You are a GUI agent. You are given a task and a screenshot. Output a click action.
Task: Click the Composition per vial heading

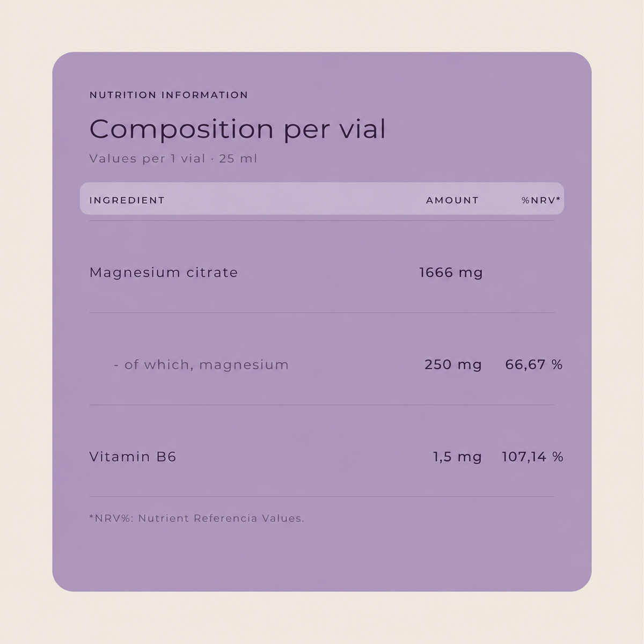[x=237, y=129]
